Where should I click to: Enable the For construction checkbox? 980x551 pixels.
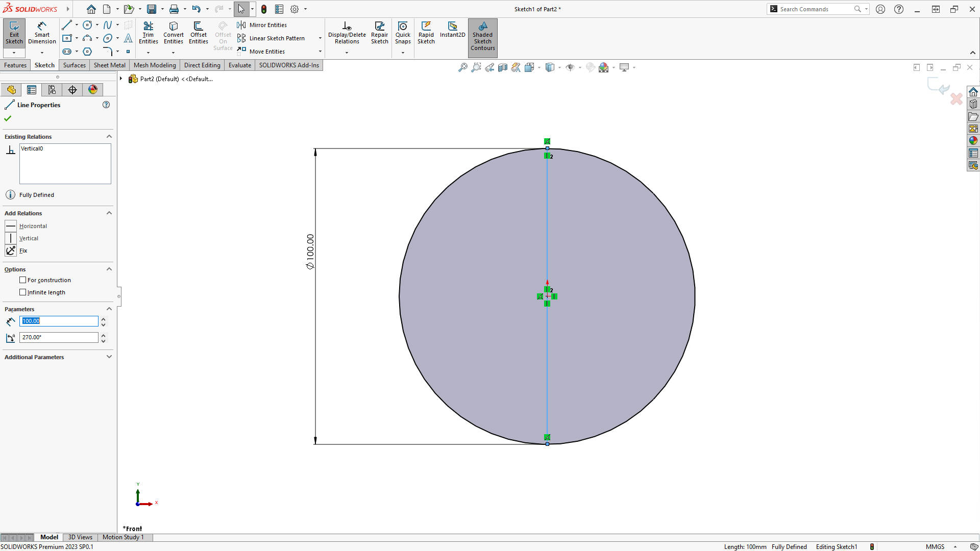pos(23,280)
